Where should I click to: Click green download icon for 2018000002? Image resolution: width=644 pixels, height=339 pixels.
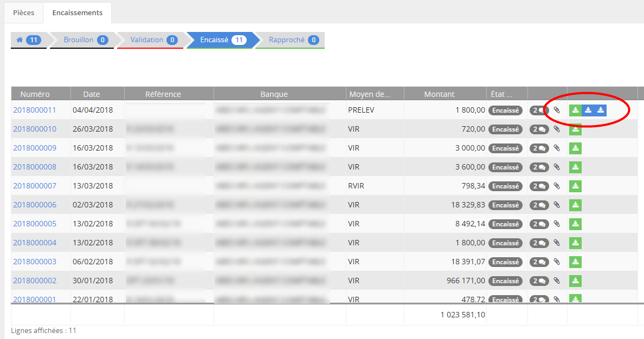coord(575,281)
